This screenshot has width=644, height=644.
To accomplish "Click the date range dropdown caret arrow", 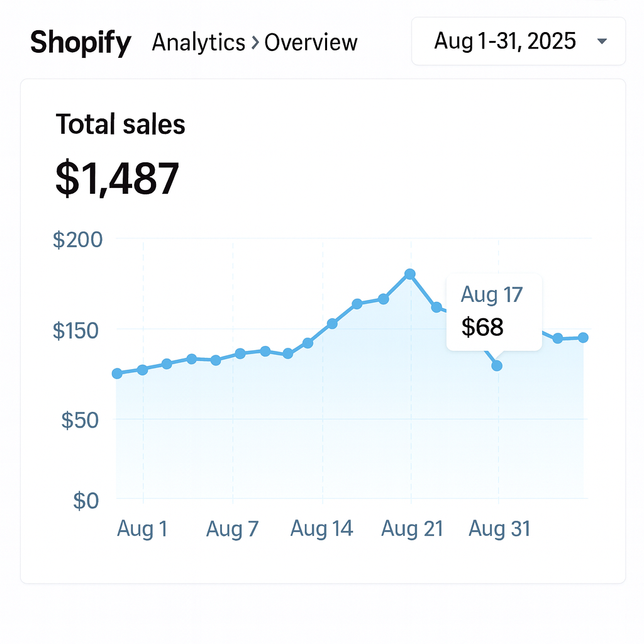I will (x=602, y=42).
